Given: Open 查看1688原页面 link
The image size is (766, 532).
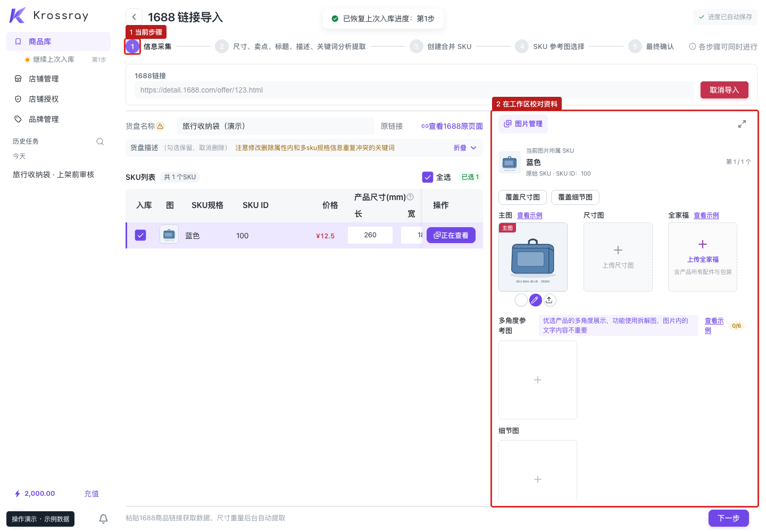Looking at the screenshot, I should pyautogui.click(x=452, y=126).
